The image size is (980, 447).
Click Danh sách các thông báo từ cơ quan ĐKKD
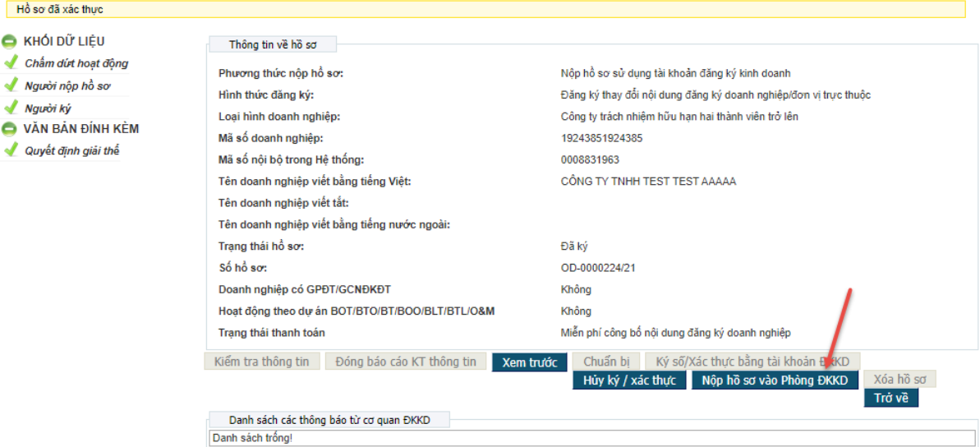point(328,418)
